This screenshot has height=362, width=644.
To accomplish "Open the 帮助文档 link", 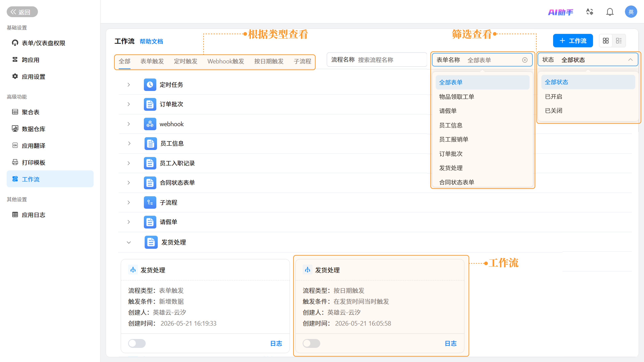I will pyautogui.click(x=151, y=41).
